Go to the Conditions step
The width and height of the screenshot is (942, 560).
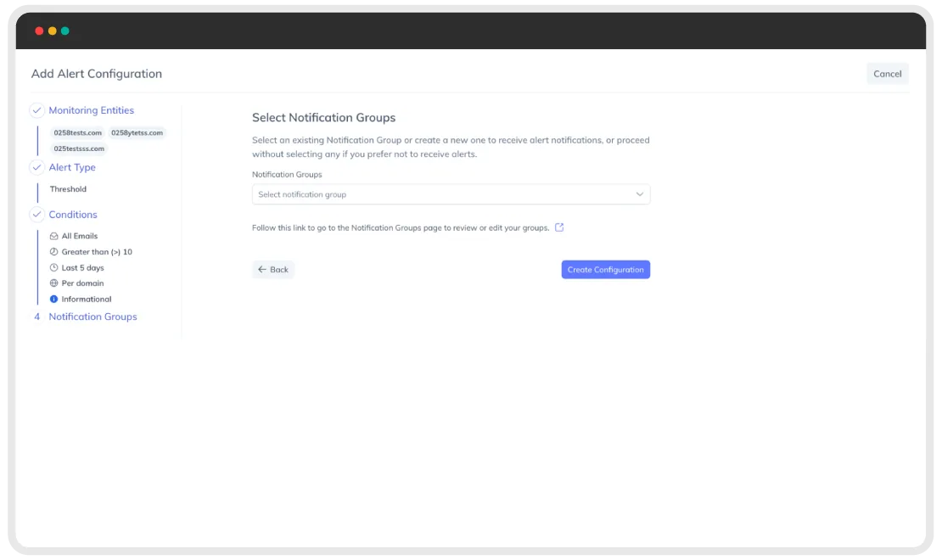pyautogui.click(x=73, y=215)
